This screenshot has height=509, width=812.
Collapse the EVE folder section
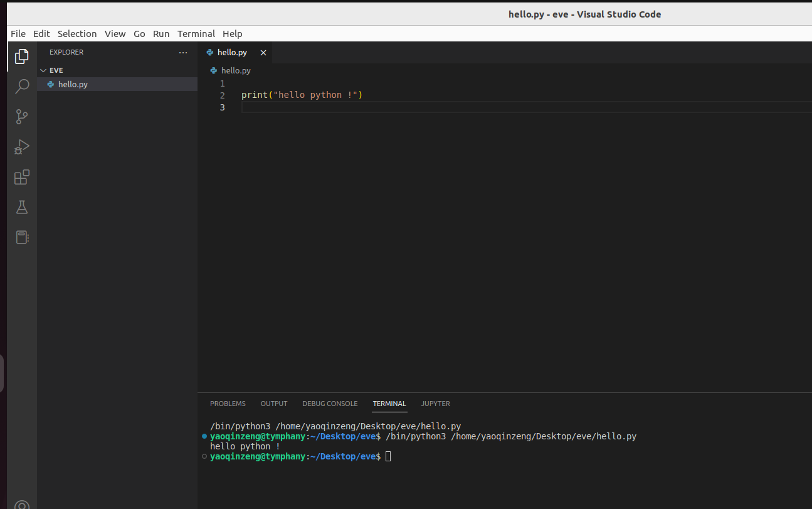tap(117, 70)
